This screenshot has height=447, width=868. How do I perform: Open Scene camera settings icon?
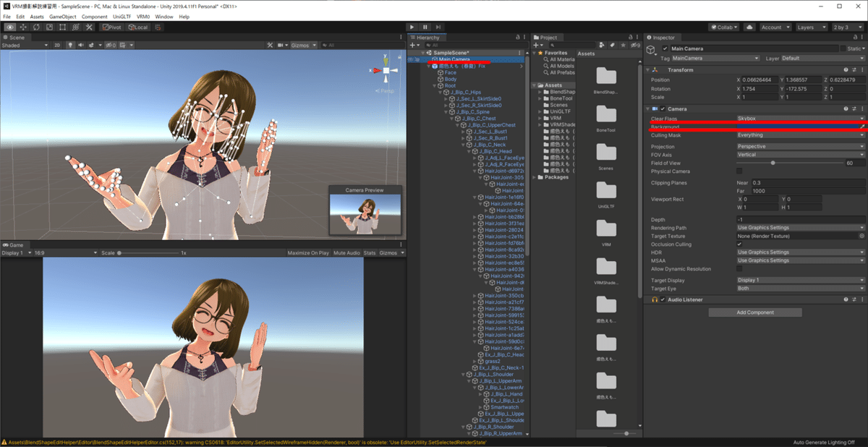281,45
